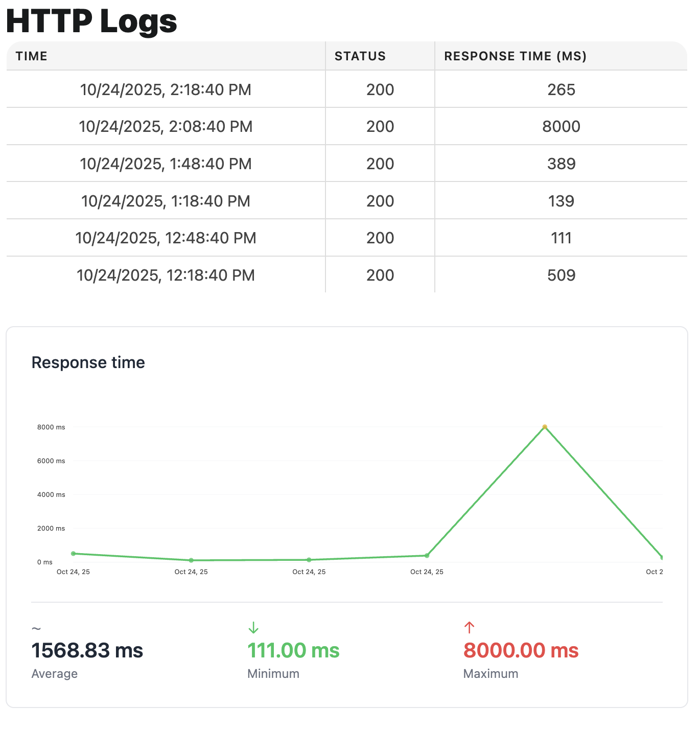Sort by the STATUS column header

(360, 56)
